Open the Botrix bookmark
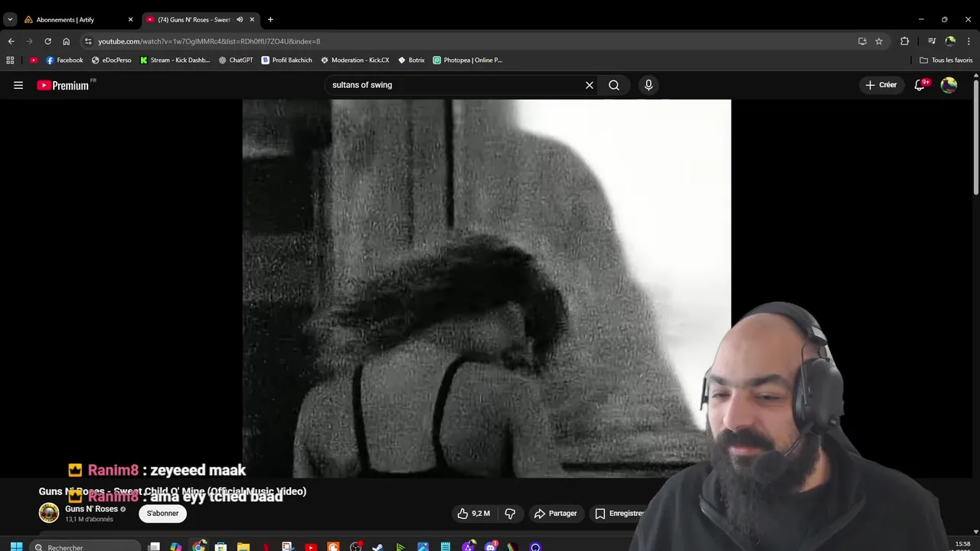980x551 pixels. (412, 60)
